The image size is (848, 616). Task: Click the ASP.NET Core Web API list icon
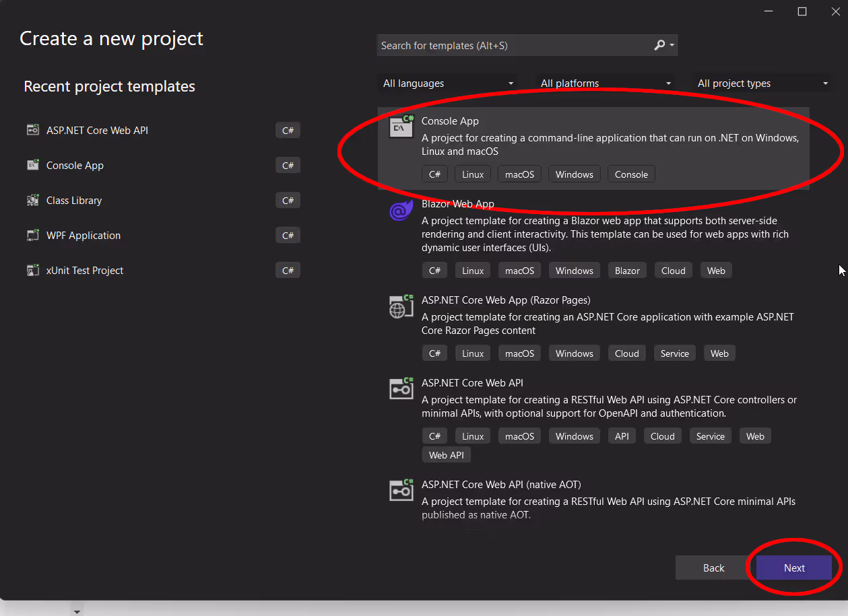pyautogui.click(x=401, y=388)
